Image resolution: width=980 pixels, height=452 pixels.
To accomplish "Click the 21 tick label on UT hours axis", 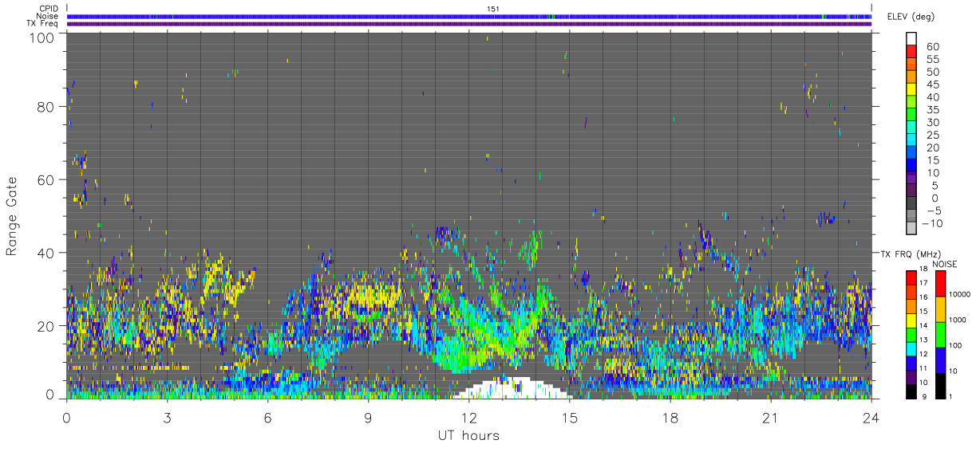I will (771, 418).
